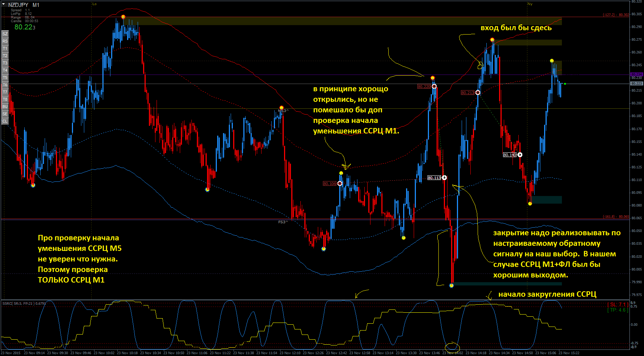Click the SSRC indicator label in subwindow
This screenshot has height=356, width=644.
click(24, 303)
